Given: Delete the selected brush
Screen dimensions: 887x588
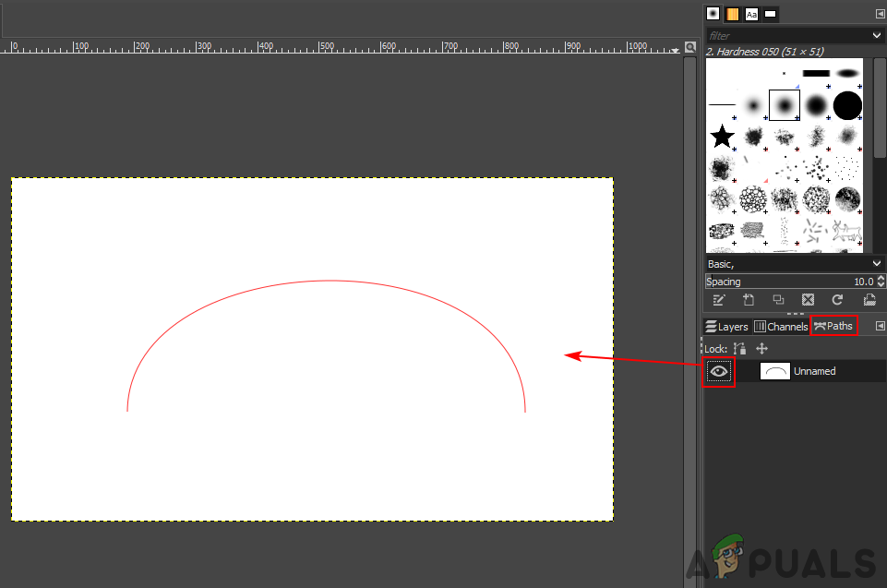Looking at the screenshot, I should pyautogui.click(x=808, y=300).
